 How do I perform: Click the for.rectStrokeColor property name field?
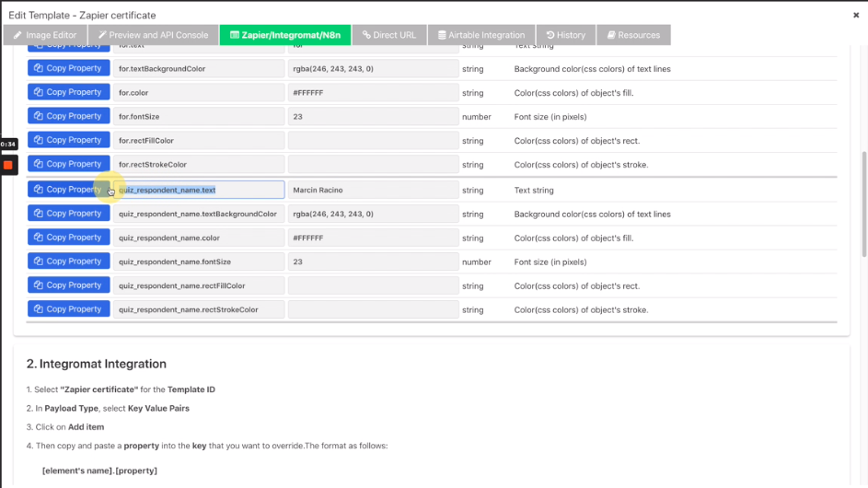click(199, 164)
